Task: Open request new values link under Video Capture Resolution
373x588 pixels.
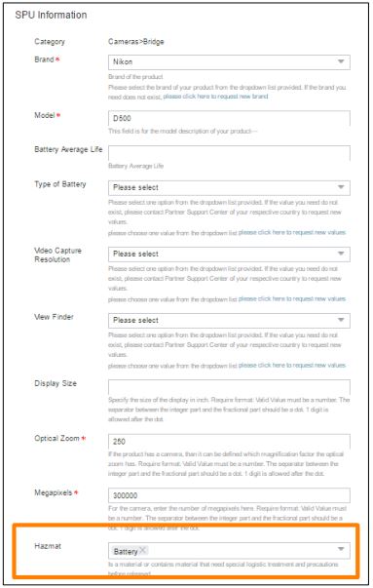Action: click(292, 298)
